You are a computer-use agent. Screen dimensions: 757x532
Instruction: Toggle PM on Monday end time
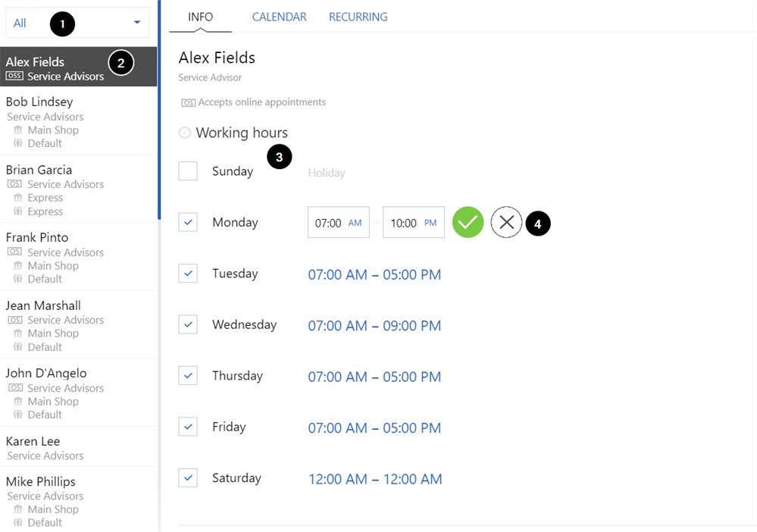click(x=430, y=224)
